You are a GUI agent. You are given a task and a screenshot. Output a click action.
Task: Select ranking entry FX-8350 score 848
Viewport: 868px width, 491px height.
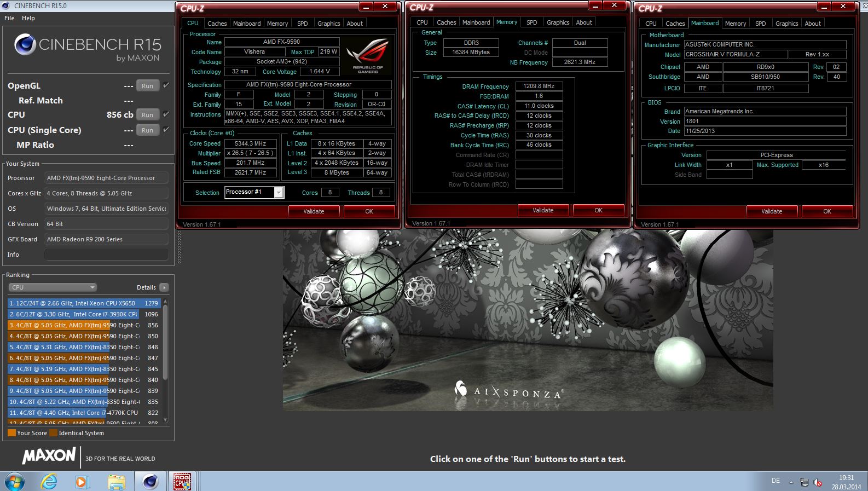point(84,347)
